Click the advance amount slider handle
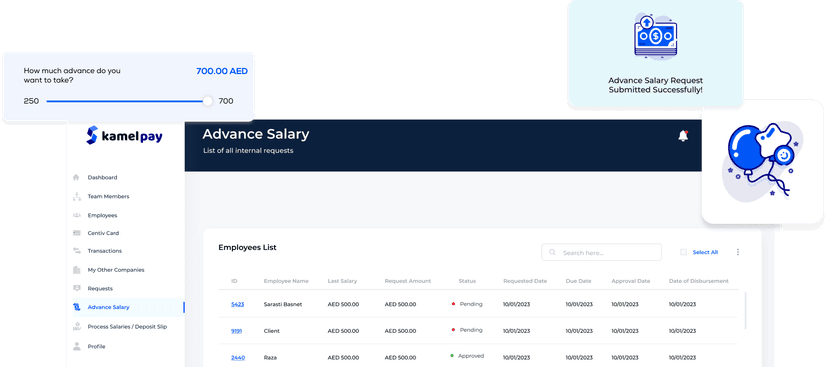 pyautogui.click(x=208, y=101)
